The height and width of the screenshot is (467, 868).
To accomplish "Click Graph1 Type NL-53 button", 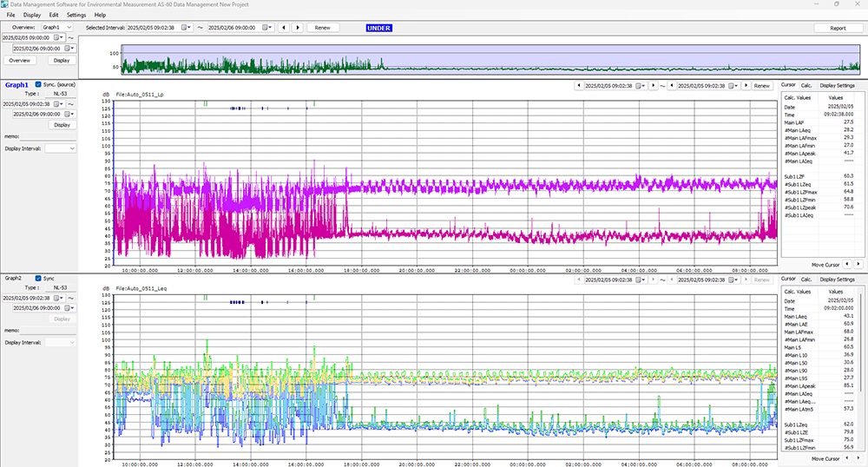I will click(x=61, y=94).
